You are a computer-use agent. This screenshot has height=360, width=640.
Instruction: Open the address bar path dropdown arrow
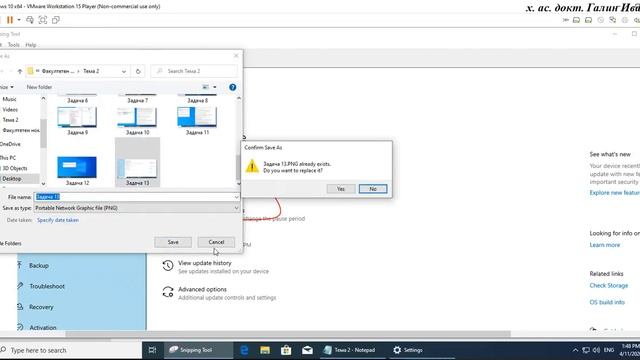tap(124, 71)
